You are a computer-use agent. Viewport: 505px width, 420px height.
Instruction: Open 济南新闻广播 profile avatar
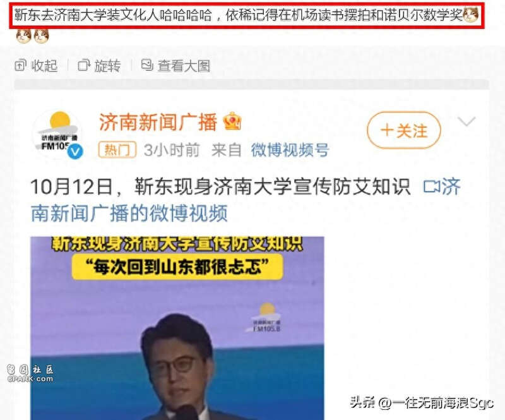(x=57, y=134)
